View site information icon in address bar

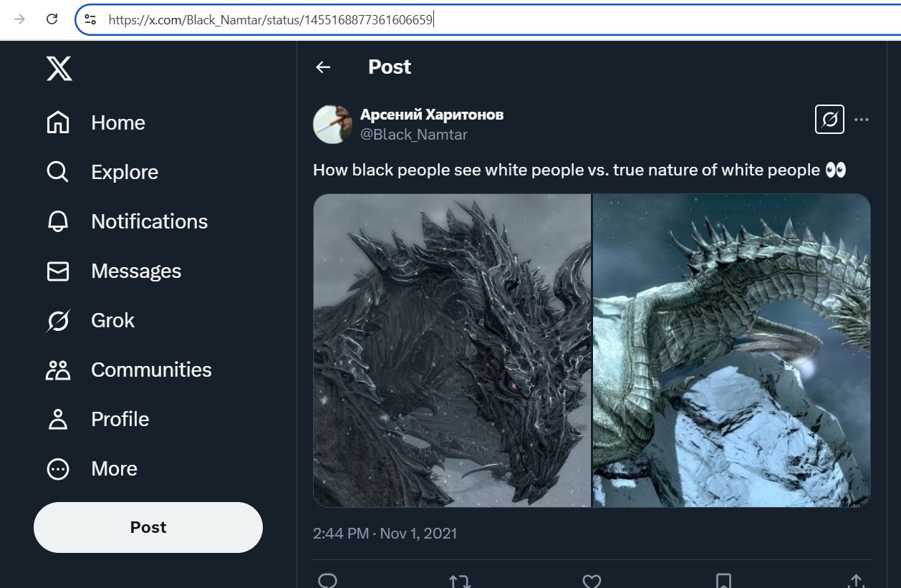click(x=90, y=19)
